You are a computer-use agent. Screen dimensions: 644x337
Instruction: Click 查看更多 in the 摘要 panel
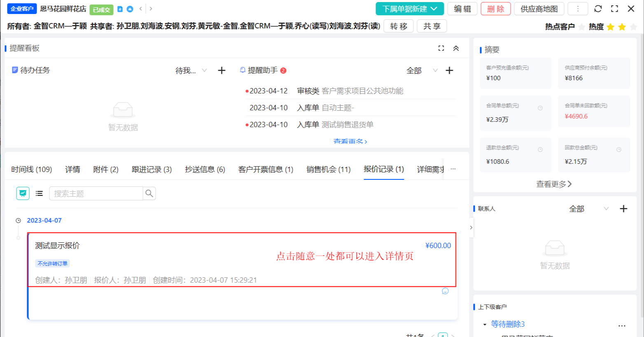click(x=554, y=184)
